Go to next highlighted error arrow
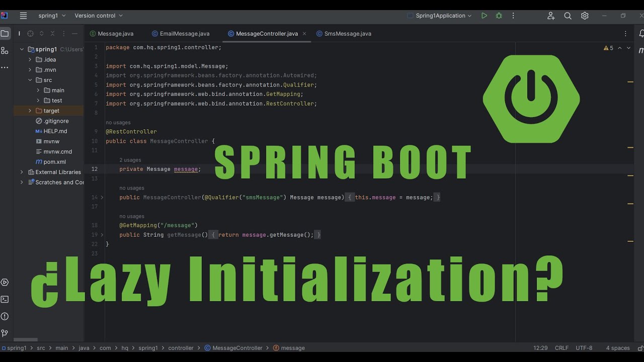Screen dimensions: 644x362 point(628,48)
